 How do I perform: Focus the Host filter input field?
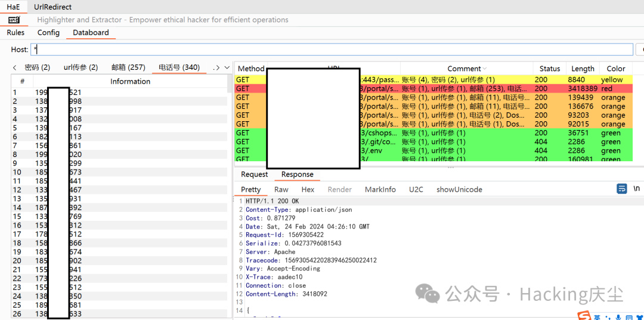click(332, 50)
